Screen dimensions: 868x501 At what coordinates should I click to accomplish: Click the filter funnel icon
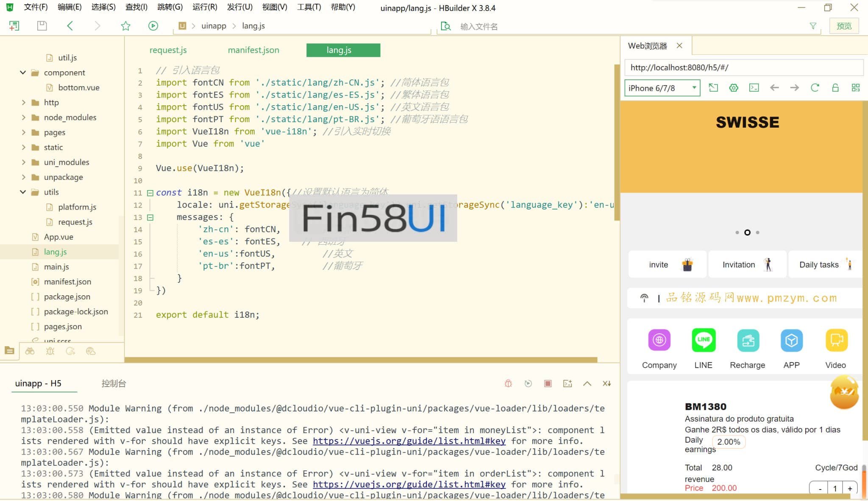pyautogui.click(x=813, y=26)
